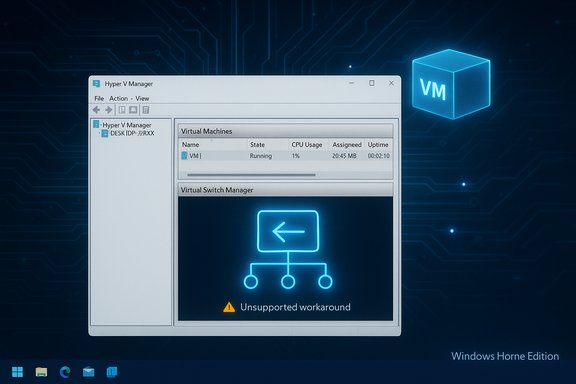576x384 pixels.
Task: Sort by the CPU Usage column header
Action: click(307, 144)
